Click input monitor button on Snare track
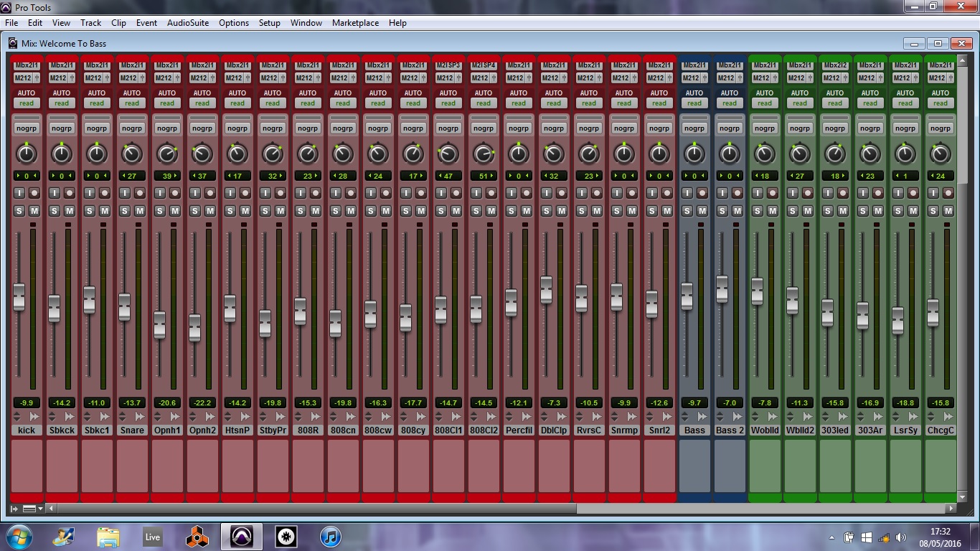The width and height of the screenshot is (980, 551). tap(124, 193)
